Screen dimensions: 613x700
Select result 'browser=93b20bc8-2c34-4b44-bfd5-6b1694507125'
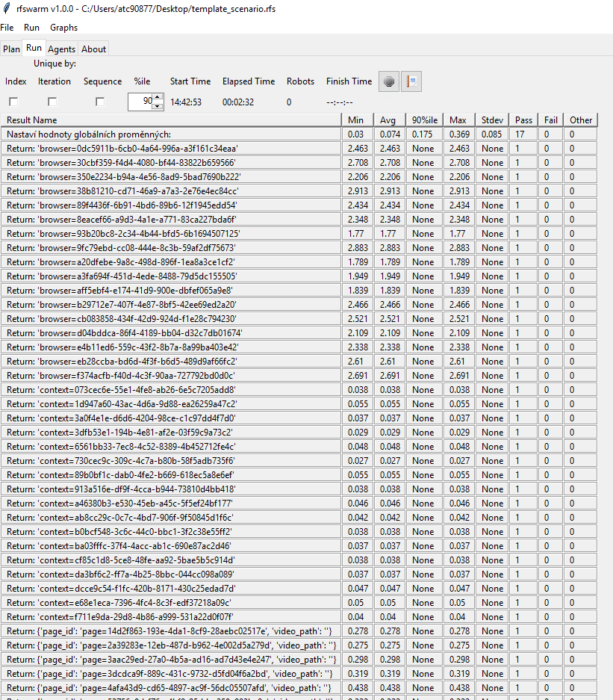pyautogui.click(x=171, y=234)
